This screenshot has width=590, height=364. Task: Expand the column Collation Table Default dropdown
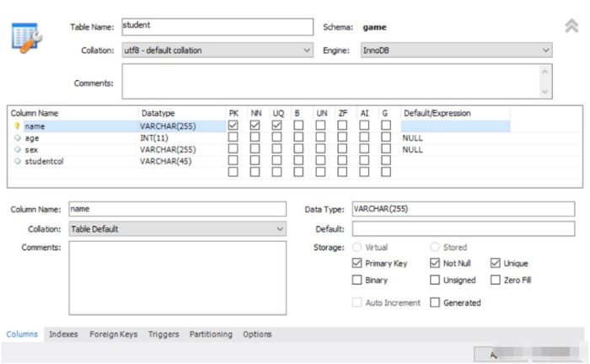(178, 229)
